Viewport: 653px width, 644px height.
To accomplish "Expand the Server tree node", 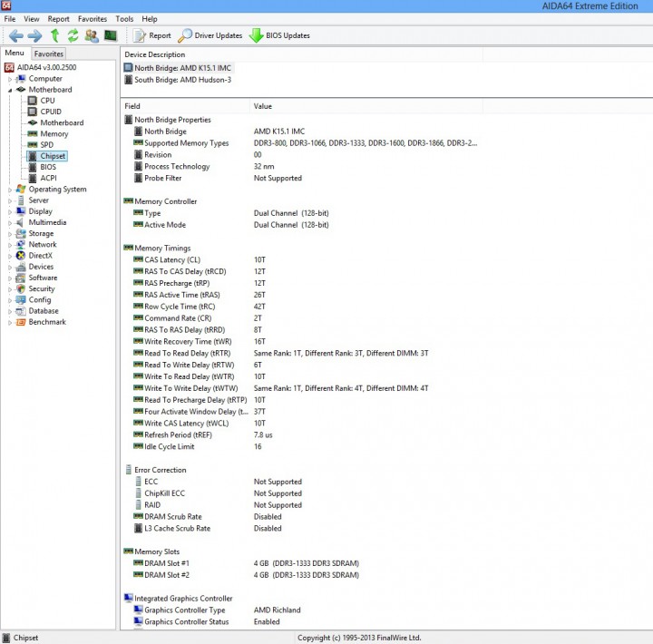I will (x=10, y=200).
